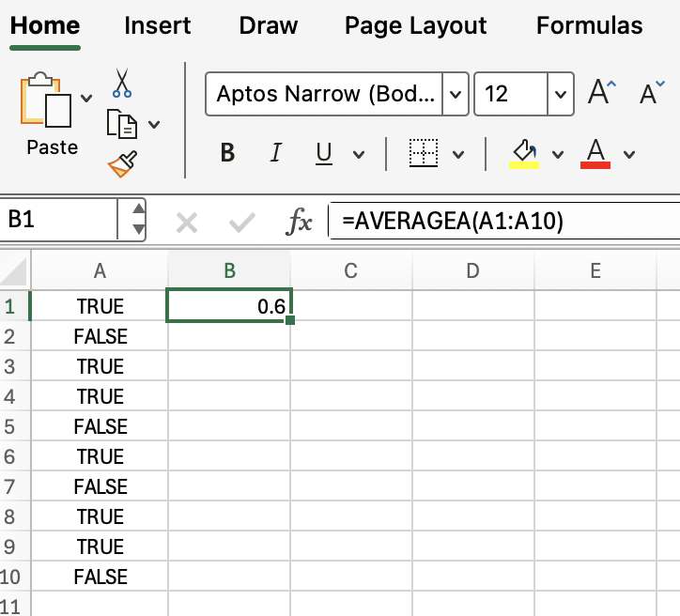
Task: Click the fill handle of cell B1
Action: (290, 320)
